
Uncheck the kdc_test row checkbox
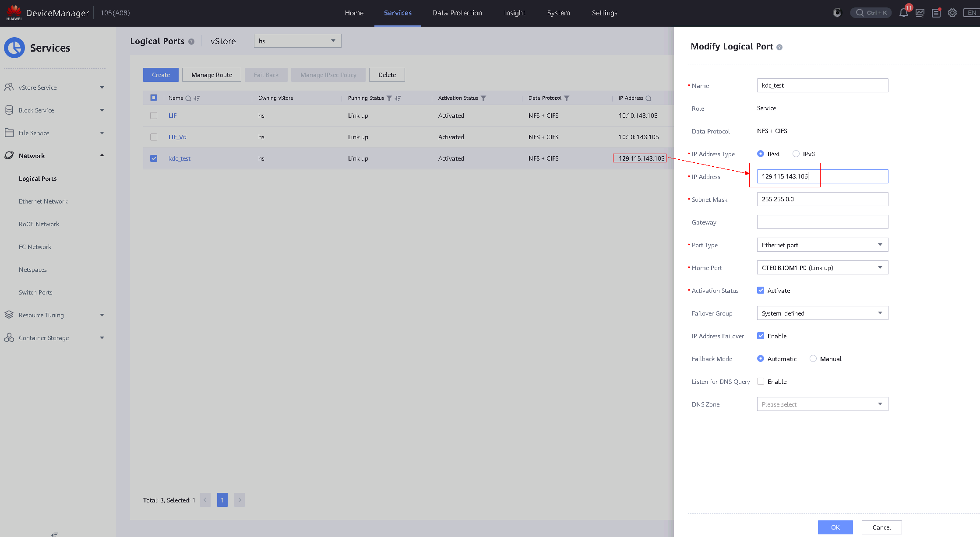154,158
